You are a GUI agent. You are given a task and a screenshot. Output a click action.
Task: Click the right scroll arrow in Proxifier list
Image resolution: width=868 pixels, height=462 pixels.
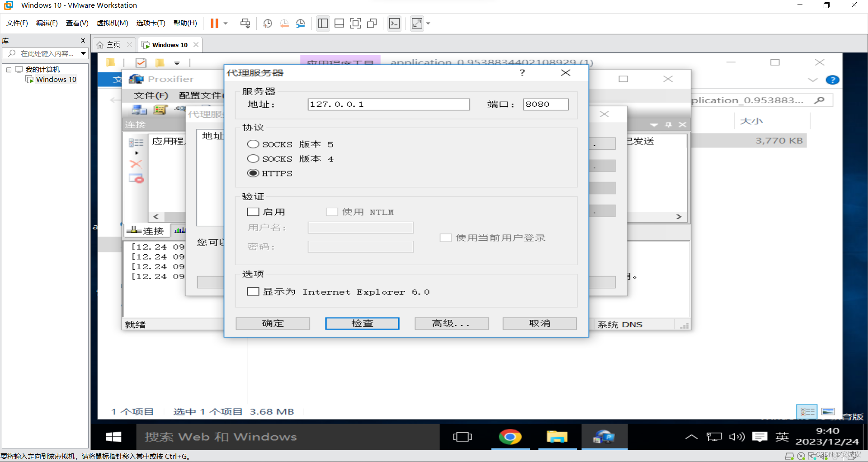coord(679,217)
